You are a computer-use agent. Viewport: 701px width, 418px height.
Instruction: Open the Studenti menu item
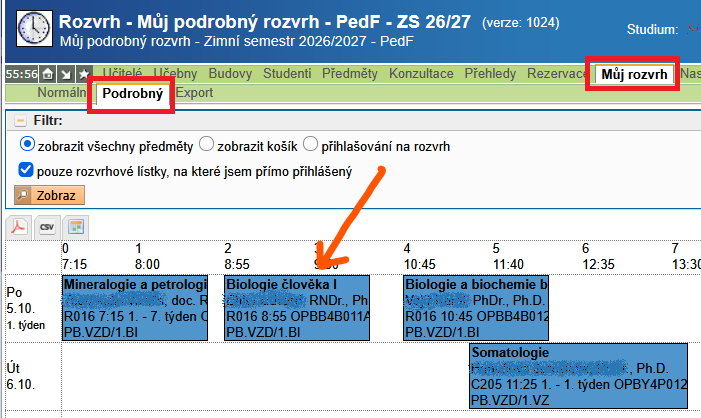click(287, 73)
